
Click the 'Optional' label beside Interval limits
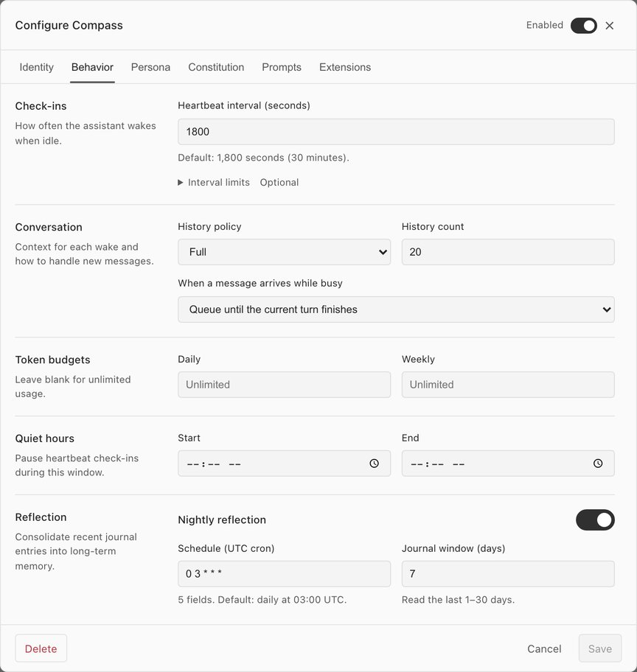tap(279, 183)
